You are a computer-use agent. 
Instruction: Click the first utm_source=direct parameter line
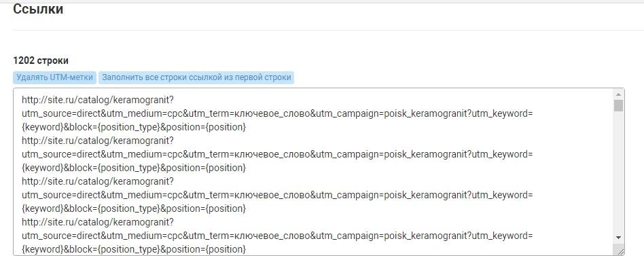click(278, 113)
